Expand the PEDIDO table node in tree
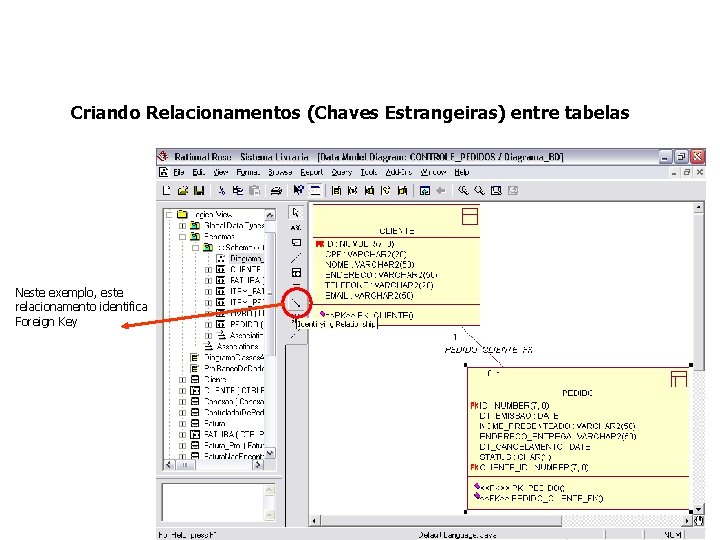720x540 pixels. pos(208,325)
